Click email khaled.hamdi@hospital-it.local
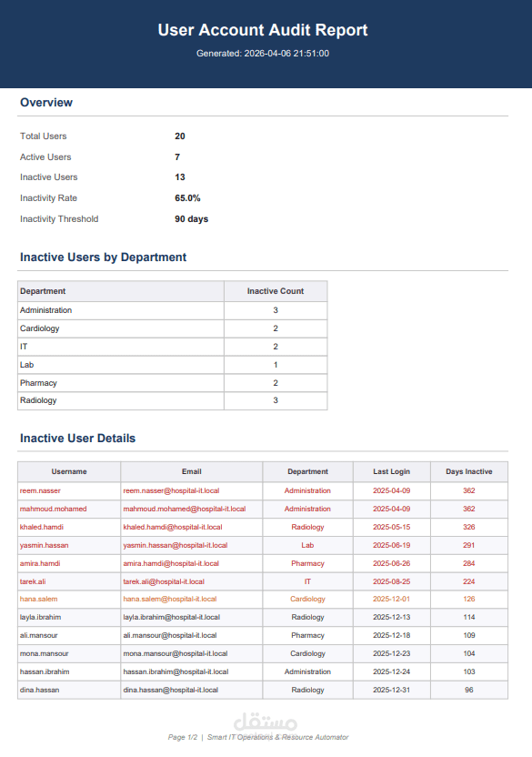Image resolution: width=532 pixels, height=757 pixels. (173, 527)
